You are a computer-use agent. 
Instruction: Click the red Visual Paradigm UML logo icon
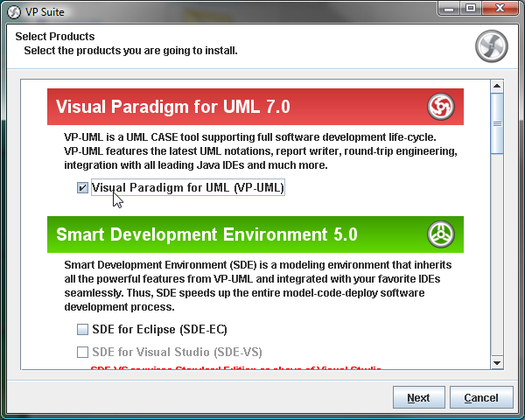point(441,107)
